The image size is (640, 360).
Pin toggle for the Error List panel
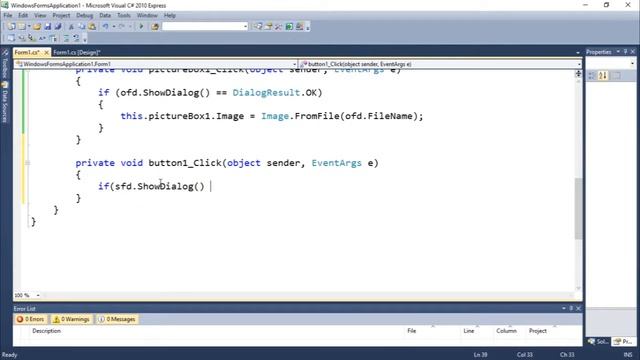pyautogui.click(x=571, y=308)
